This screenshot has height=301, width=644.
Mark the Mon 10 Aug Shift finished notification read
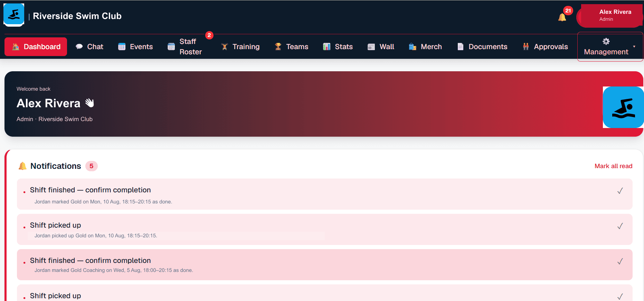click(x=620, y=191)
